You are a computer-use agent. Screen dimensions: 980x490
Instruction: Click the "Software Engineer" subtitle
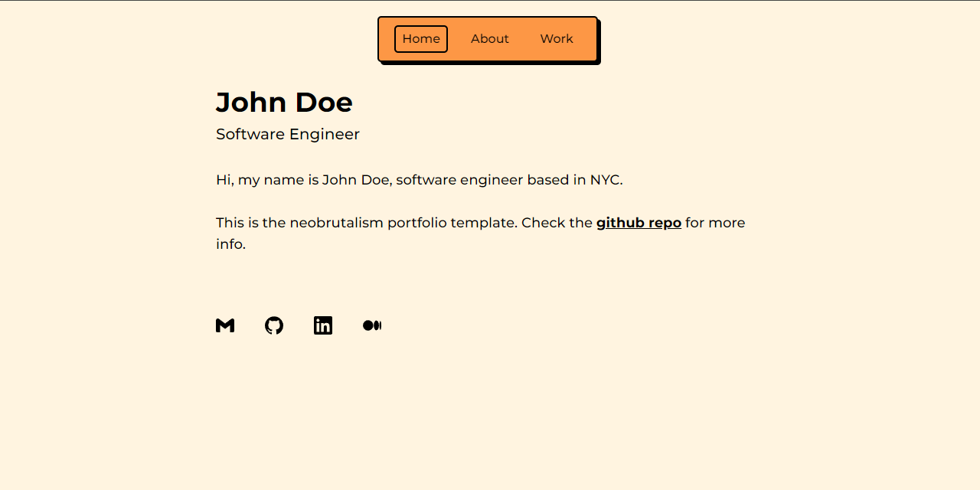(288, 134)
